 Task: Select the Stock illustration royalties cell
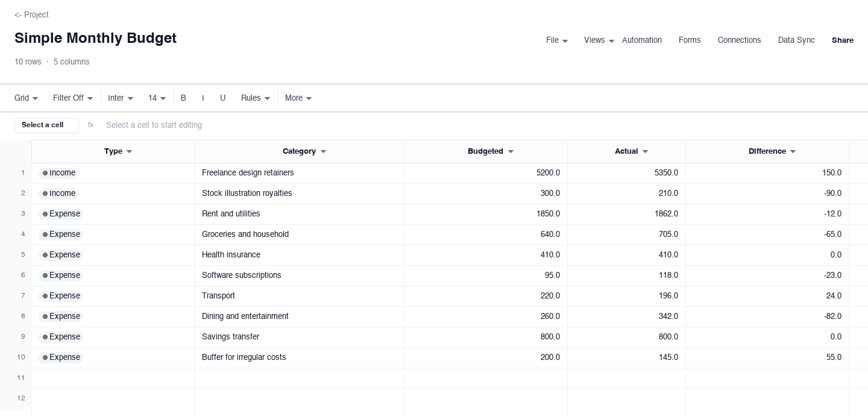(300, 194)
